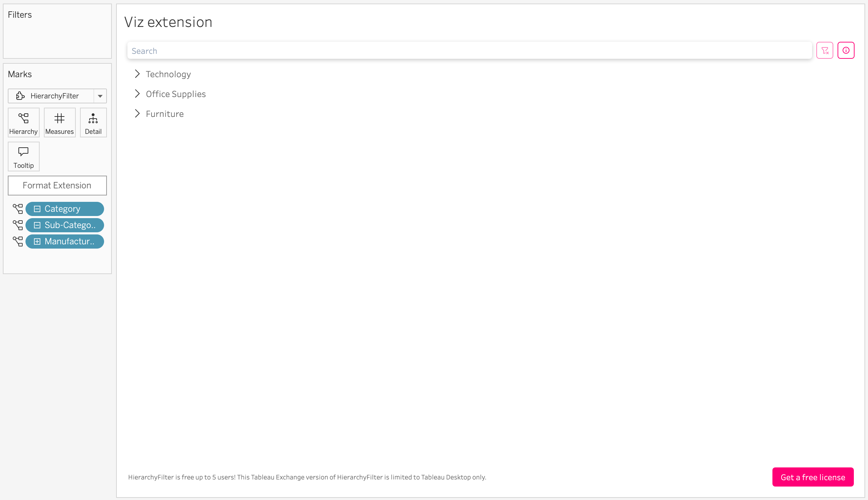
Task: Click the clear filter icon button
Action: point(825,50)
